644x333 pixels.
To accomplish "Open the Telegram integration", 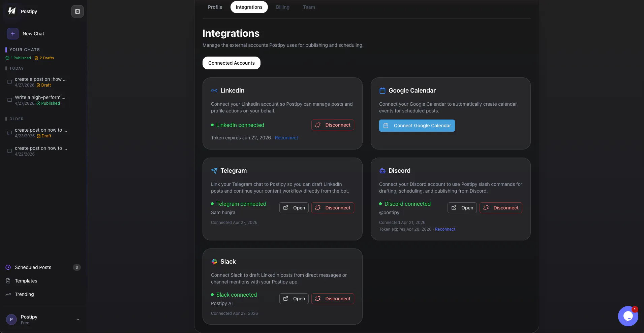I will [x=294, y=208].
